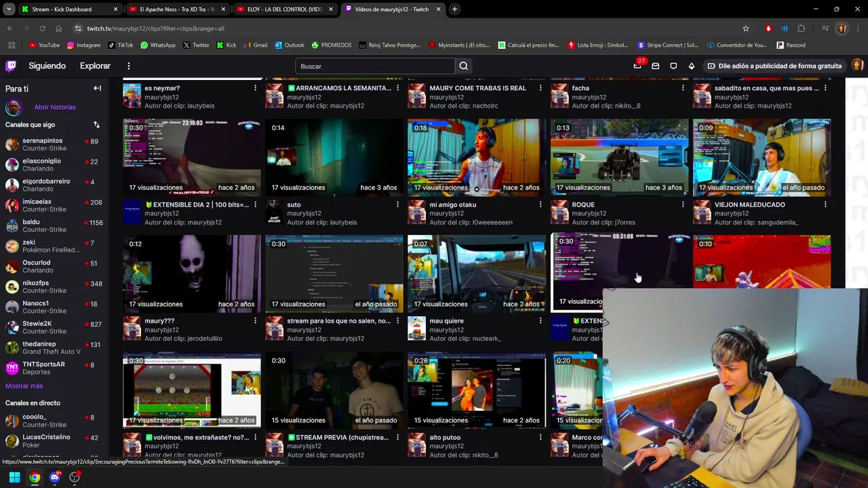Open Windows Start menu
This screenshot has width=868, height=488.
point(14,477)
